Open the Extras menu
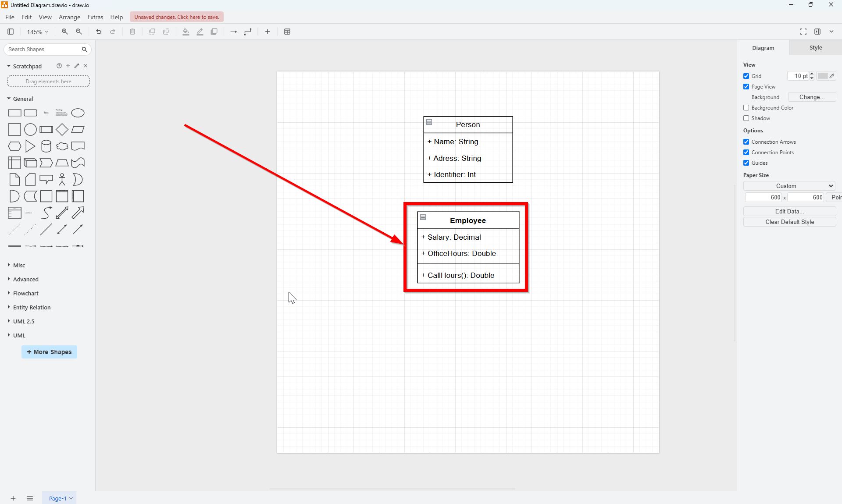 click(95, 17)
